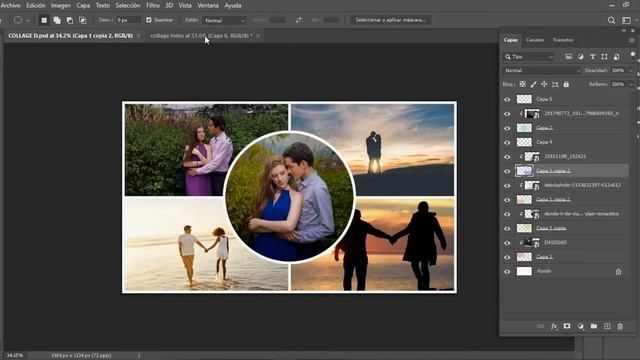The height and width of the screenshot is (360, 640).
Task: Close the COLLAGE D.psd document tab
Action: 139,36
